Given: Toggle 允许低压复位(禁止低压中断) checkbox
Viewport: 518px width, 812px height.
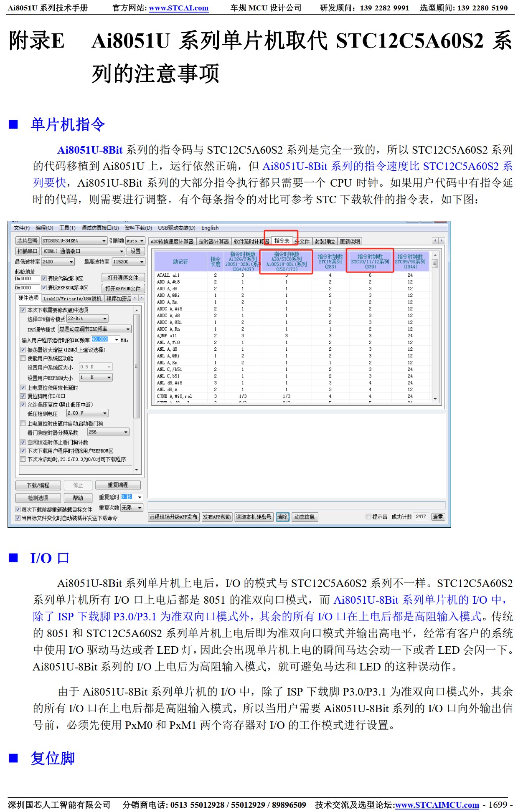Looking at the screenshot, I should pyautogui.click(x=23, y=405).
